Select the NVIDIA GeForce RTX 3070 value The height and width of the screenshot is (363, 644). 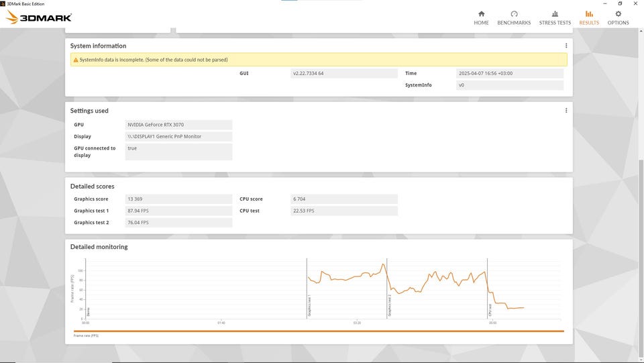pos(178,124)
